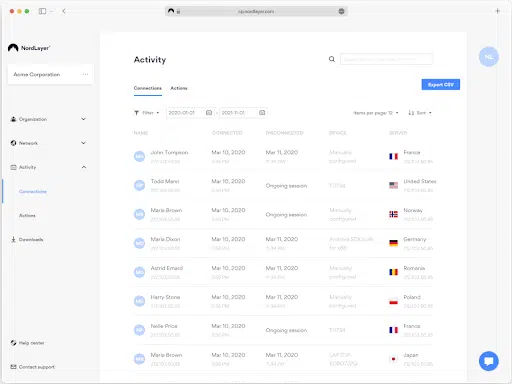Click the NordLayer logo
512x384 pixels.
coord(29,48)
